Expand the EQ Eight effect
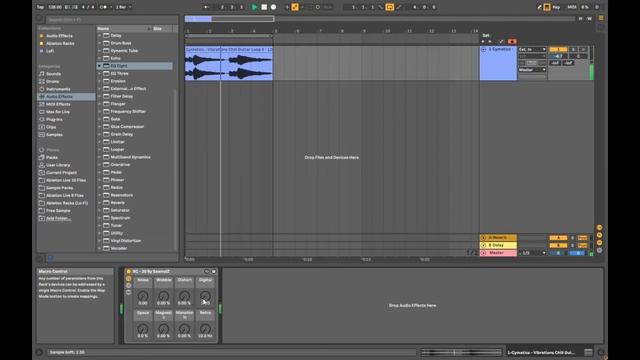The height and width of the screenshot is (360, 640). tap(99, 66)
